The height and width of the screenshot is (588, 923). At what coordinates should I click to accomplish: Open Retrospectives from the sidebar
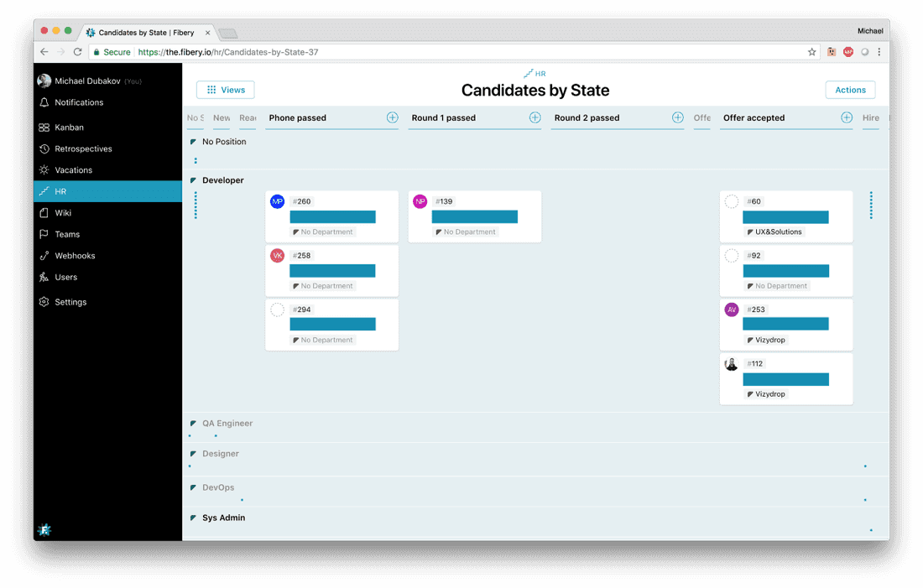coord(44,148)
